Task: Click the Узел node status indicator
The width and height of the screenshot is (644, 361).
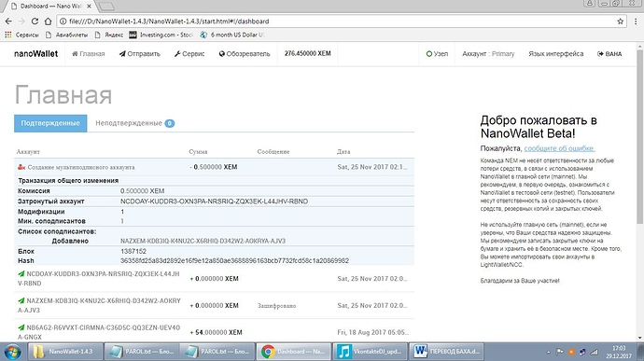Action: (x=437, y=54)
